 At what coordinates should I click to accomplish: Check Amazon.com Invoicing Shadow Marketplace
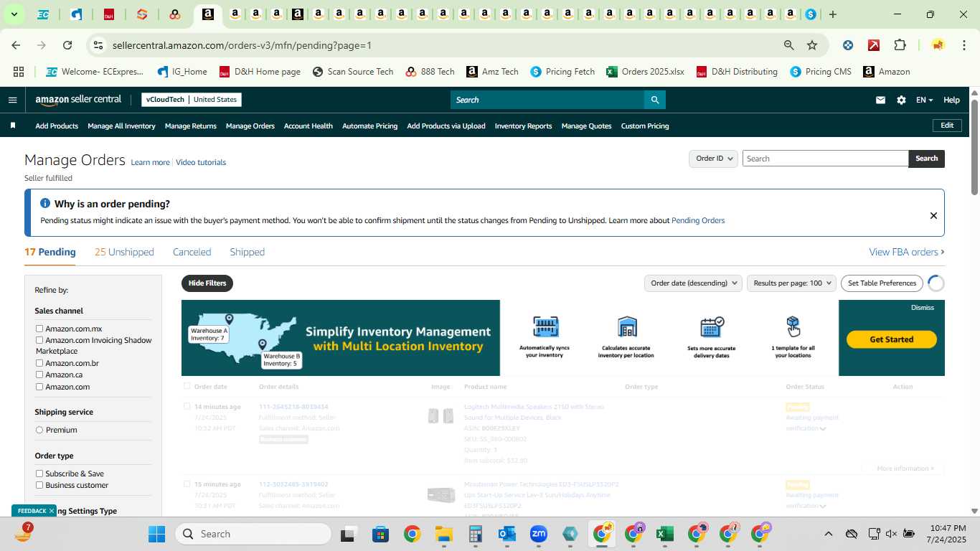[x=39, y=340]
